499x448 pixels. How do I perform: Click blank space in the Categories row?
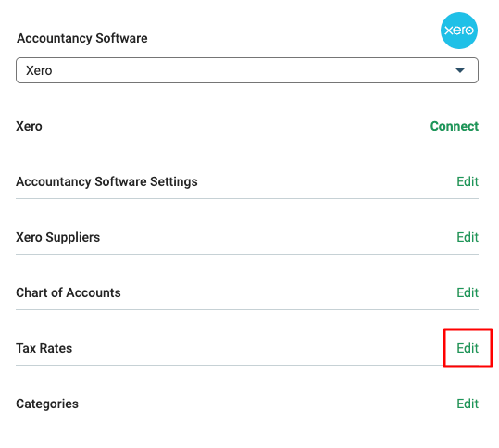click(268, 404)
